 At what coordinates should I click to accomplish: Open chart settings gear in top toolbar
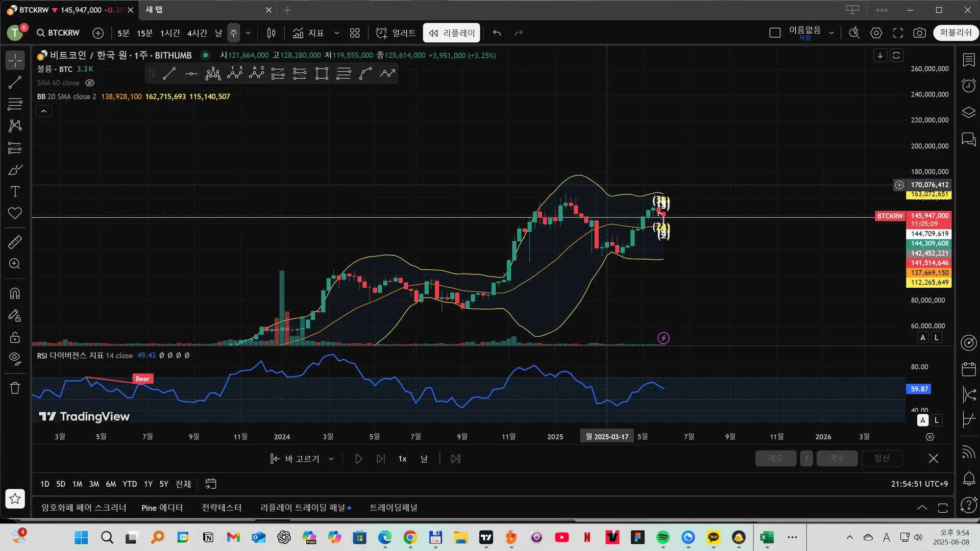pos(876,33)
